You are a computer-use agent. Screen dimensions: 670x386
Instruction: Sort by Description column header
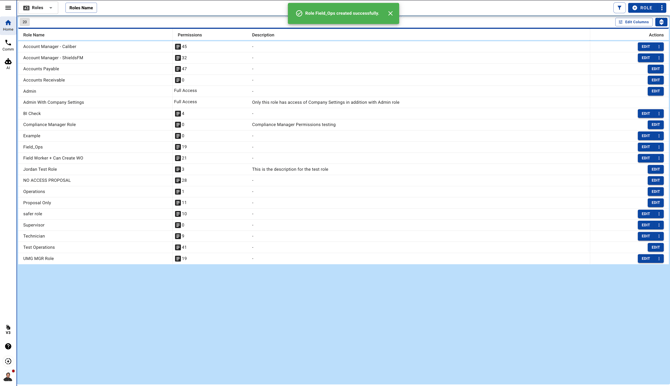click(263, 35)
